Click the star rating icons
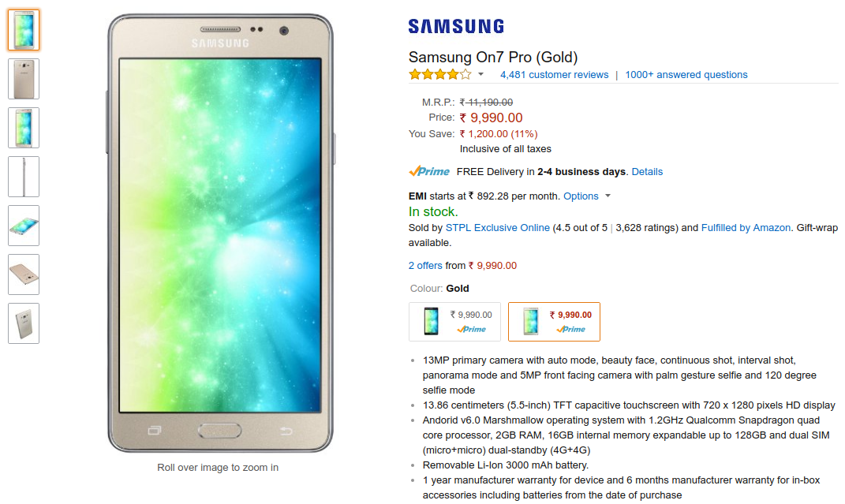Viewport: 845px width, 504px height. click(x=439, y=74)
